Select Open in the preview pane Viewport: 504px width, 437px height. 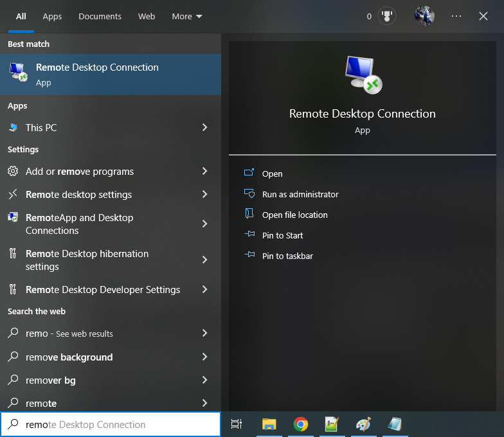tap(273, 174)
